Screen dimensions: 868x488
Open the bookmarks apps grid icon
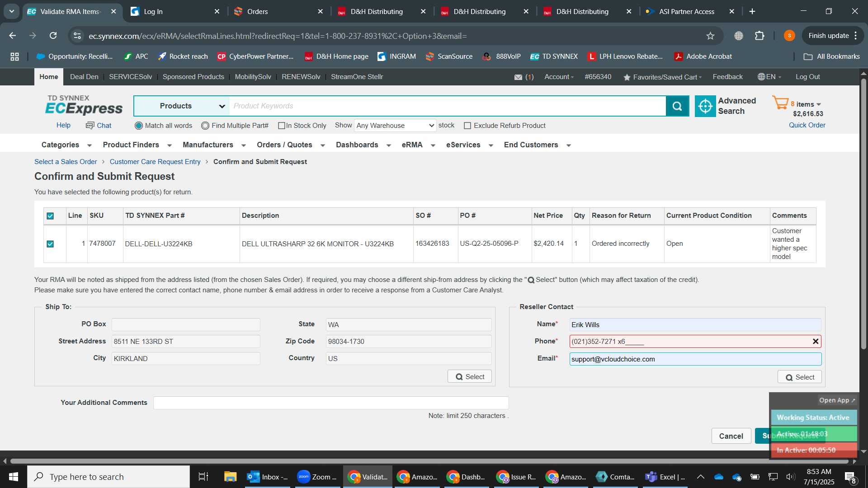point(14,56)
